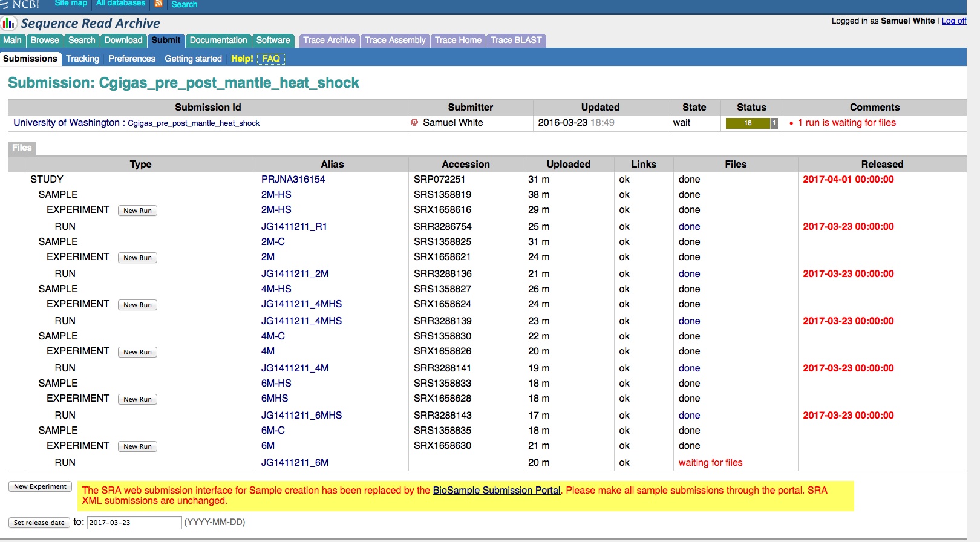The width and height of the screenshot is (980, 542).
Task: Select the Submit tab
Action: pos(166,41)
